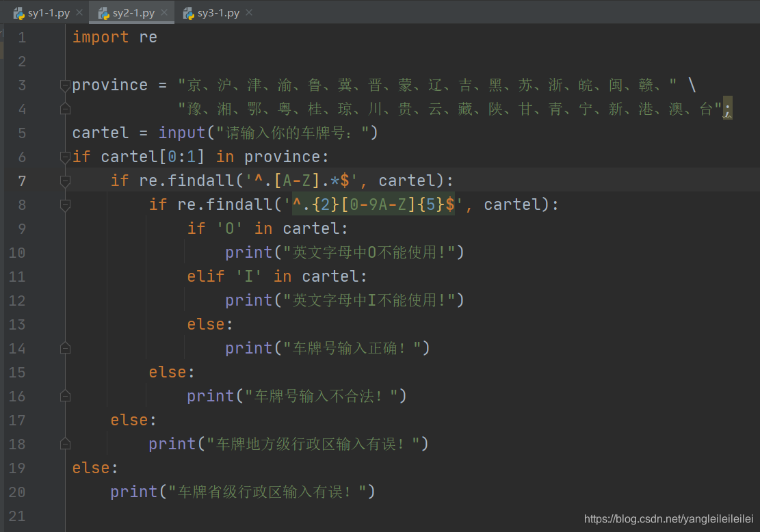Click the print statement "英文字母中I不能使用!"
Viewport: 760px width, 532px height.
coord(345,300)
